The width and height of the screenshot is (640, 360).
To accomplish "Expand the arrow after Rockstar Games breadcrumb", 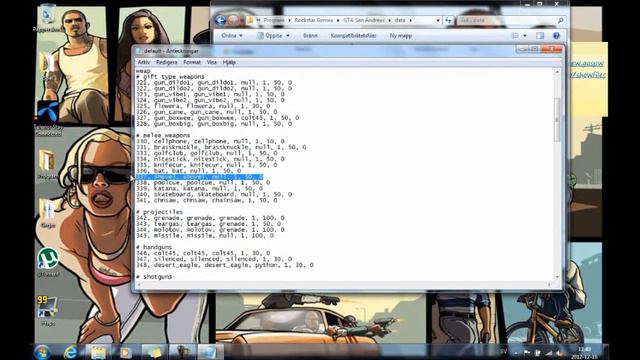I will (x=338, y=20).
